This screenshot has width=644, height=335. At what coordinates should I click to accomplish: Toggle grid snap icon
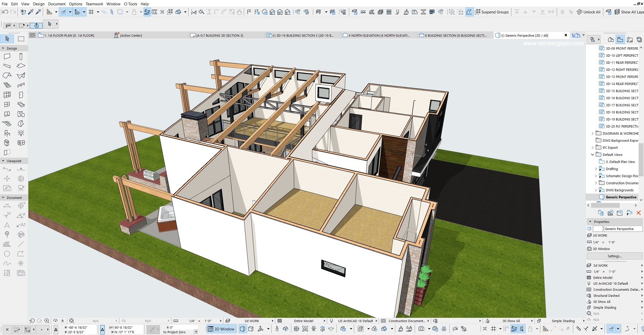click(x=91, y=12)
